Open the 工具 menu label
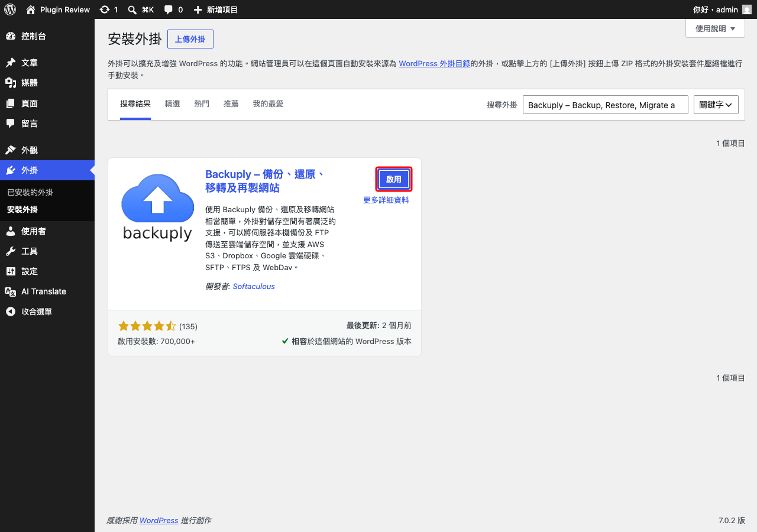Image resolution: width=757 pixels, height=532 pixels. point(30,251)
